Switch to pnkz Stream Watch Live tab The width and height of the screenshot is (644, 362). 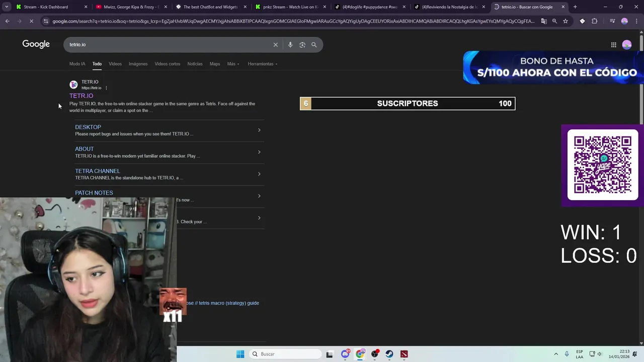click(291, 7)
